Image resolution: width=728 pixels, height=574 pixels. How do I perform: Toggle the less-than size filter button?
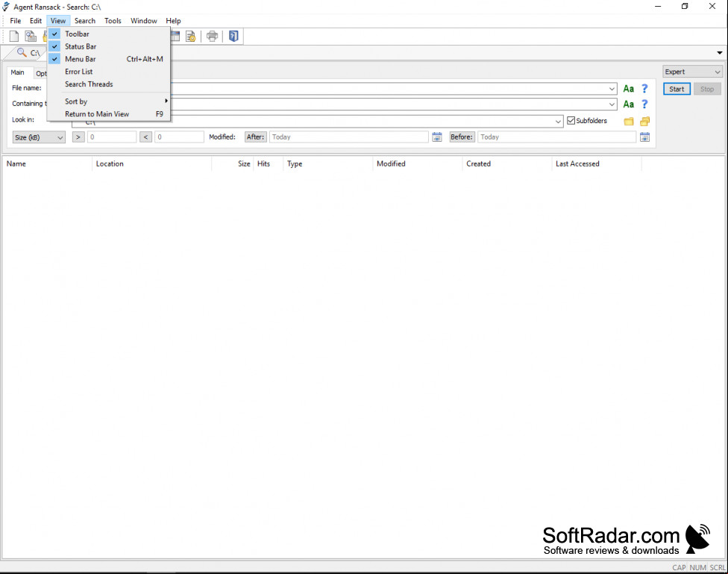[x=145, y=137]
